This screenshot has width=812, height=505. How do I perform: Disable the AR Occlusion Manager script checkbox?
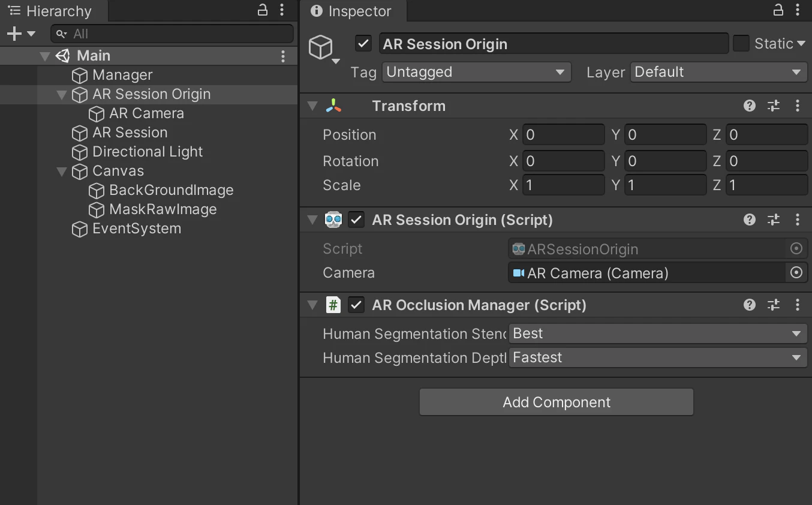[x=356, y=305]
